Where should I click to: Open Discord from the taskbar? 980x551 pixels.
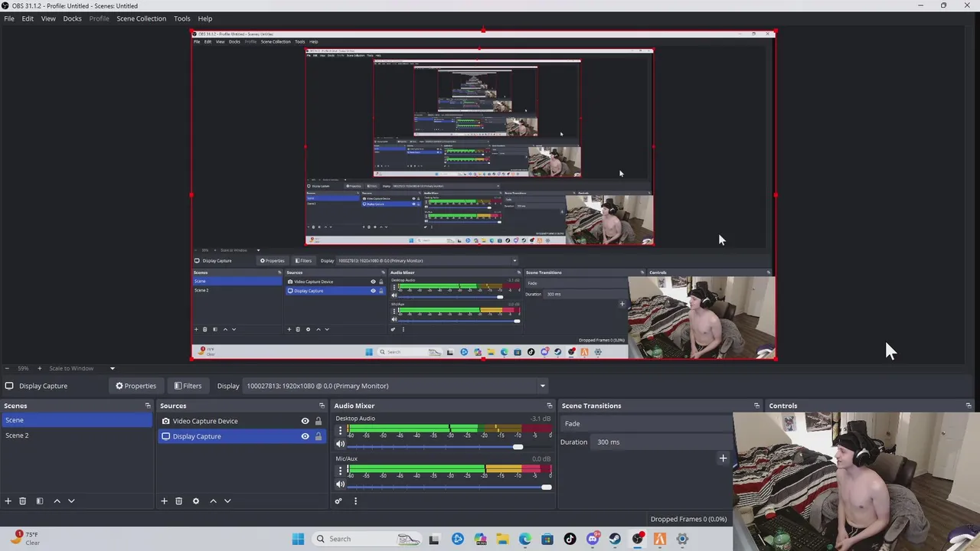click(x=593, y=539)
